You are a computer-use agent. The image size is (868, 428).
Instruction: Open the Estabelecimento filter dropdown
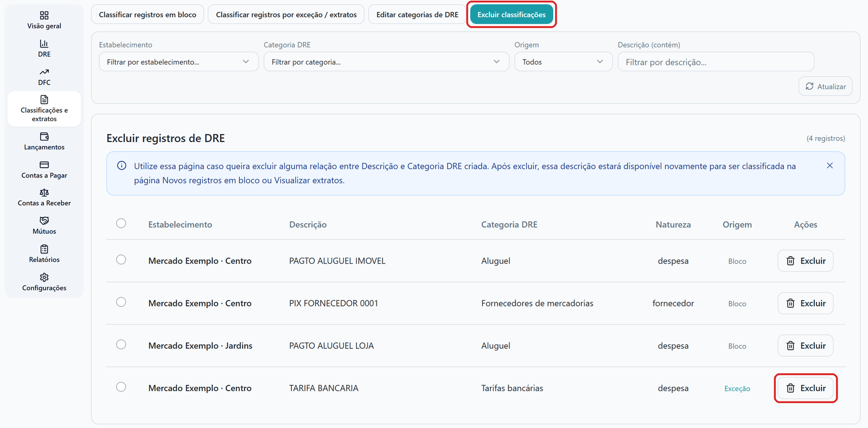tap(178, 62)
